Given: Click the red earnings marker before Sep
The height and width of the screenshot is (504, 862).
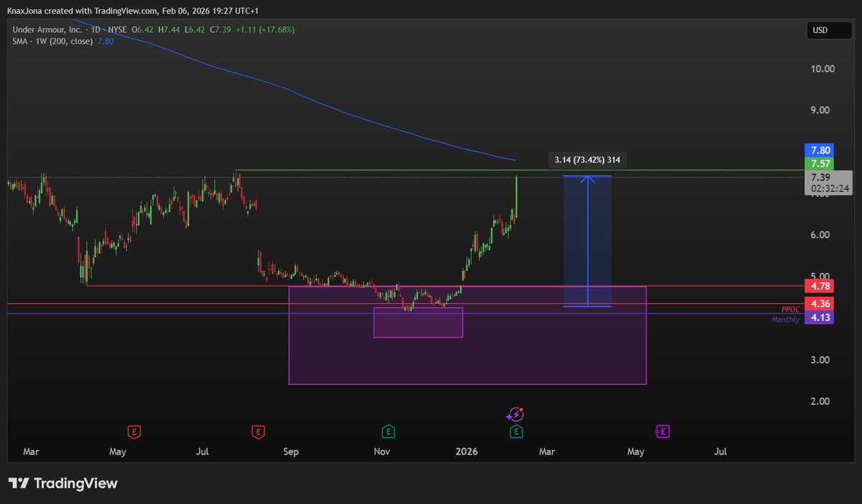Looking at the screenshot, I should pyautogui.click(x=259, y=431).
